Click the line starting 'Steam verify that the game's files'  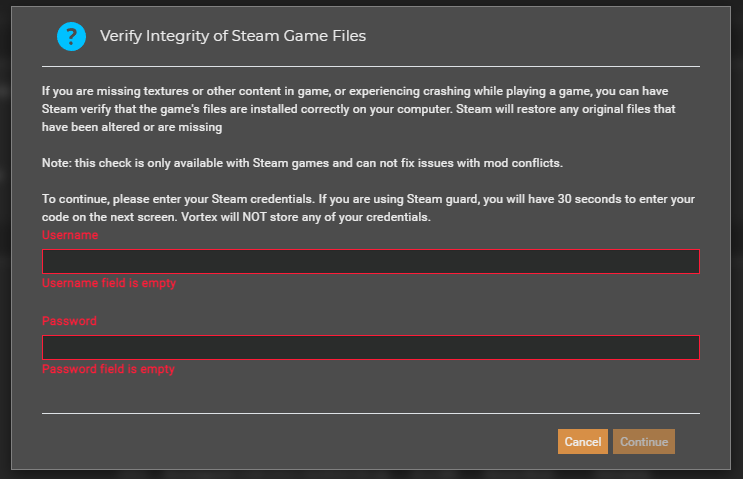pyautogui.click(x=358, y=109)
